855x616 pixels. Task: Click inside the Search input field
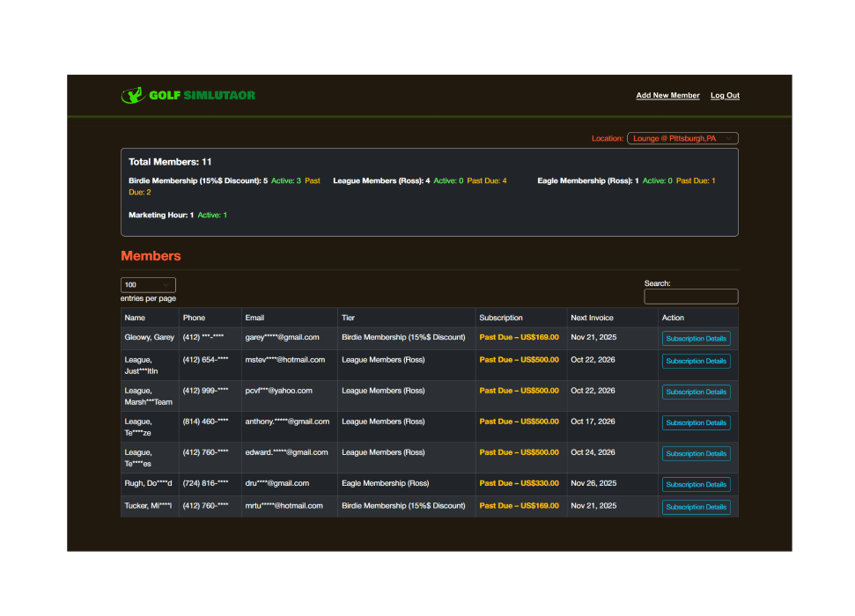(690, 297)
